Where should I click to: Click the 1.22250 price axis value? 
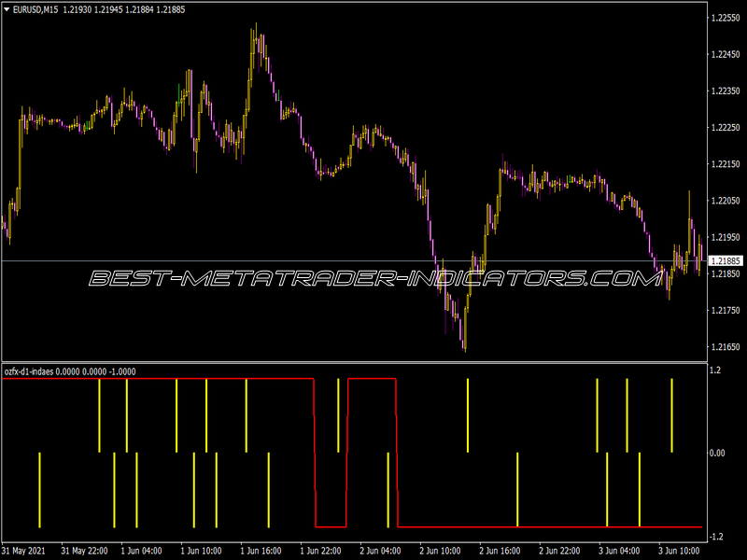(x=726, y=128)
